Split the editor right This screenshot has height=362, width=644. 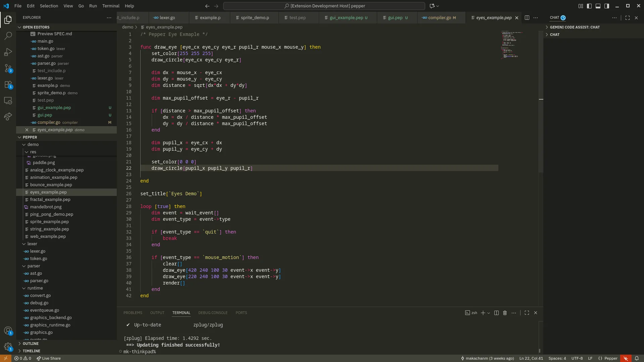tap(527, 18)
